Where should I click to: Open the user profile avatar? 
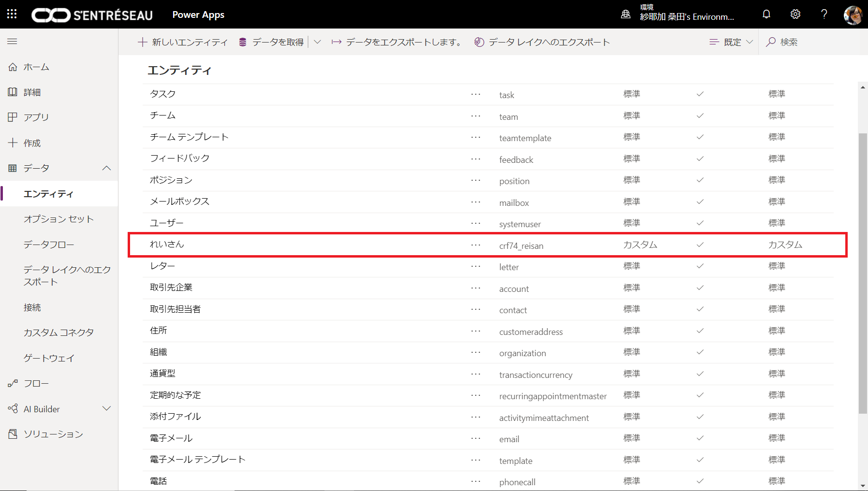click(x=853, y=15)
